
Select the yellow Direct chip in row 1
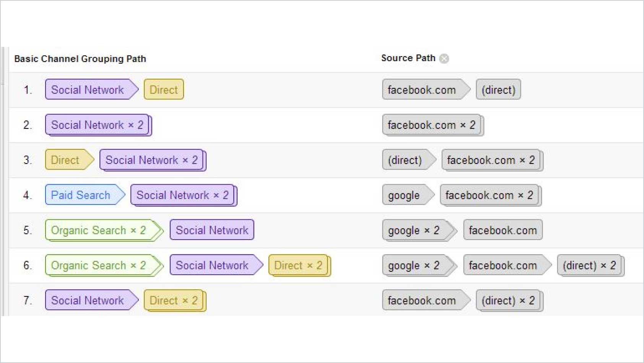click(x=163, y=90)
